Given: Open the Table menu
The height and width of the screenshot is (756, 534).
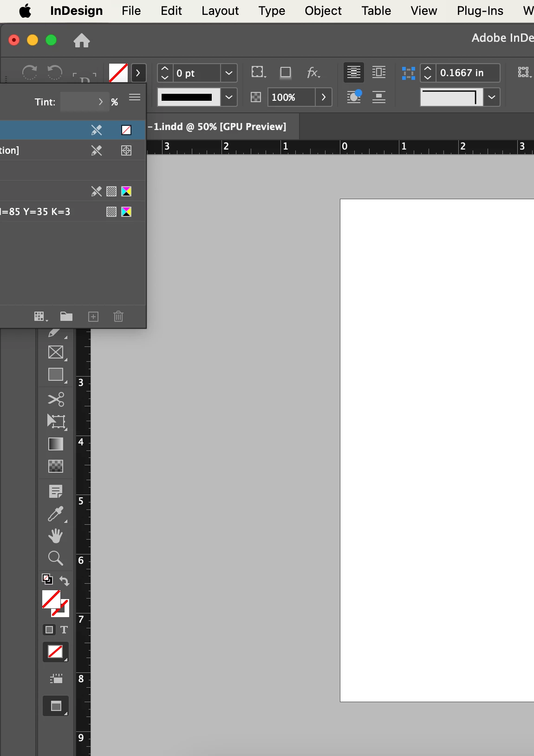Looking at the screenshot, I should coord(376,11).
